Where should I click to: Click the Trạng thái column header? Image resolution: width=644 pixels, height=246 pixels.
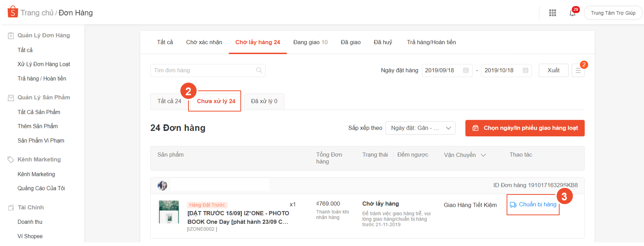click(375, 155)
